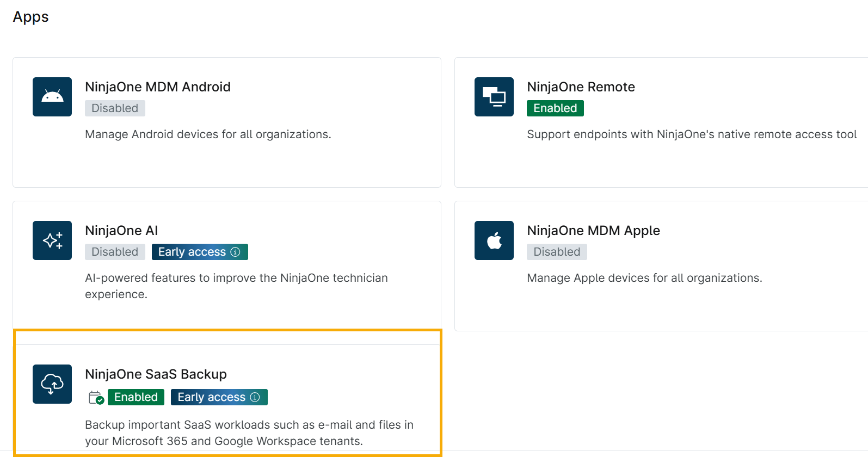The height and width of the screenshot is (457, 868).
Task: Click the info icon in SaaS Backup's Early access badge
Action: click(x=255, y=397)
